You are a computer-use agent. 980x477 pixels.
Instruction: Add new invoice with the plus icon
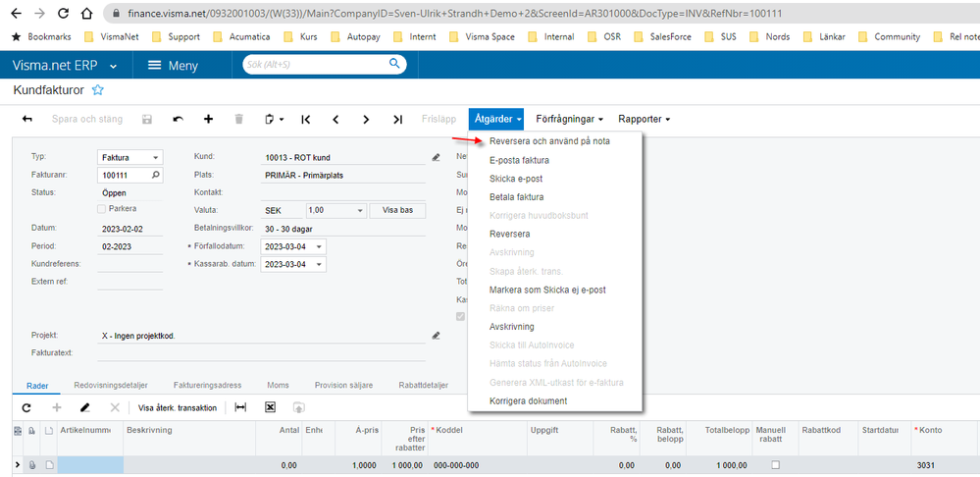[209, 119]
